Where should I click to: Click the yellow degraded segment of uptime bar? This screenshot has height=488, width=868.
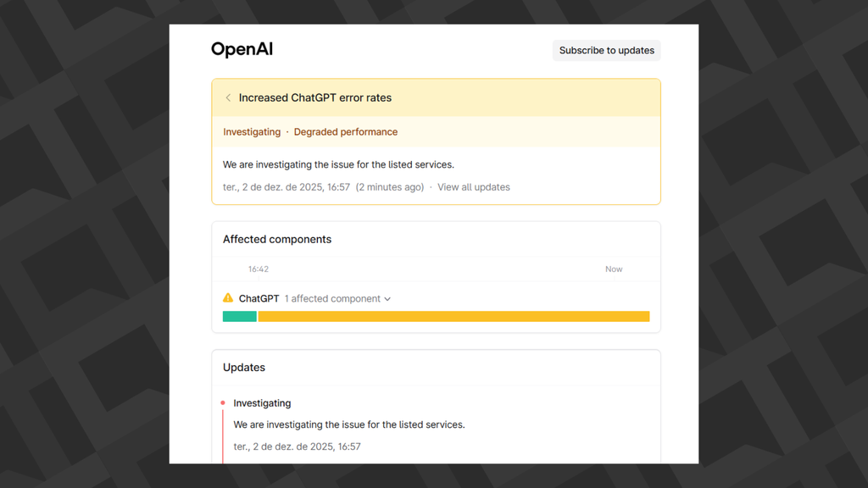tap(453, 317)
